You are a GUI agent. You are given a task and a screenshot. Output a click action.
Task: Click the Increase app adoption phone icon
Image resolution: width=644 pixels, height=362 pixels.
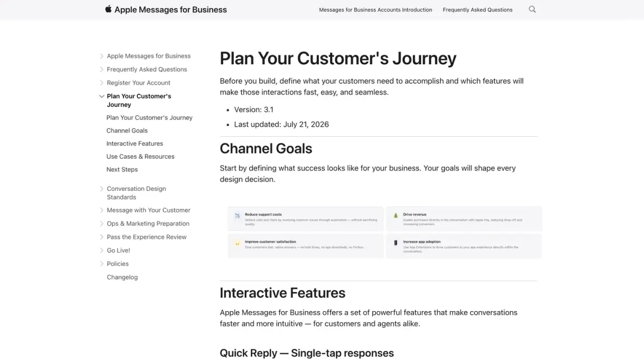point(396,243)
